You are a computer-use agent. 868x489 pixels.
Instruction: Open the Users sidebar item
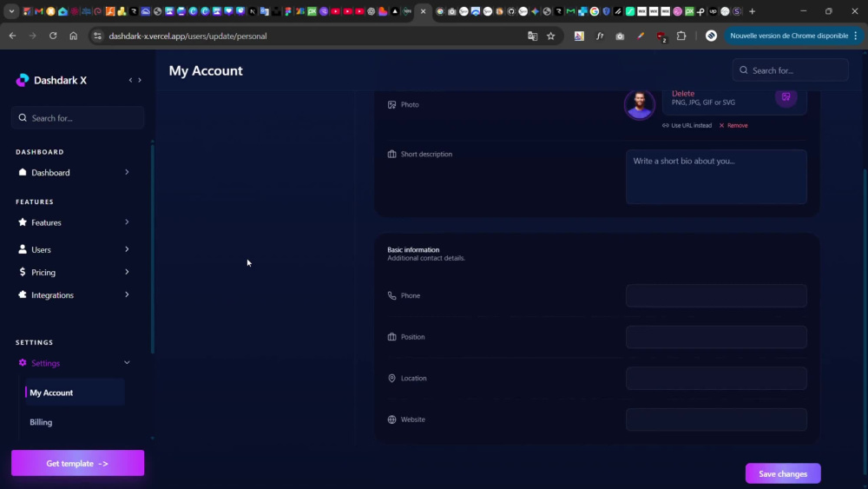click(74, 249)
